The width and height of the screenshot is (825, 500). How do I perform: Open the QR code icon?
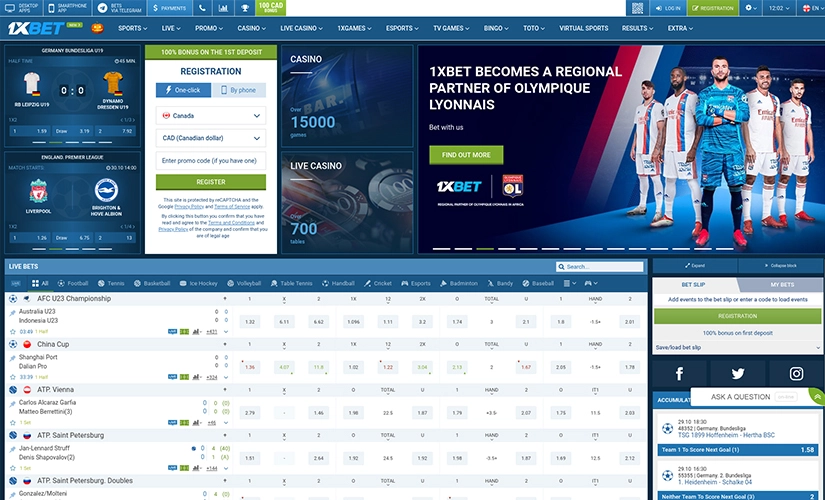coord(637,8)
